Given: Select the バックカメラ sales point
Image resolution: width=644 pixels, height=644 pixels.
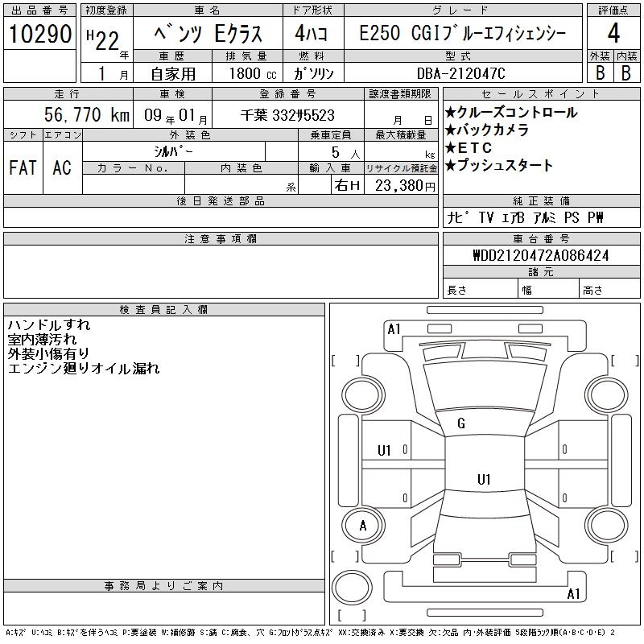Looking at the screenshot, I should click(x=493, y=130).
